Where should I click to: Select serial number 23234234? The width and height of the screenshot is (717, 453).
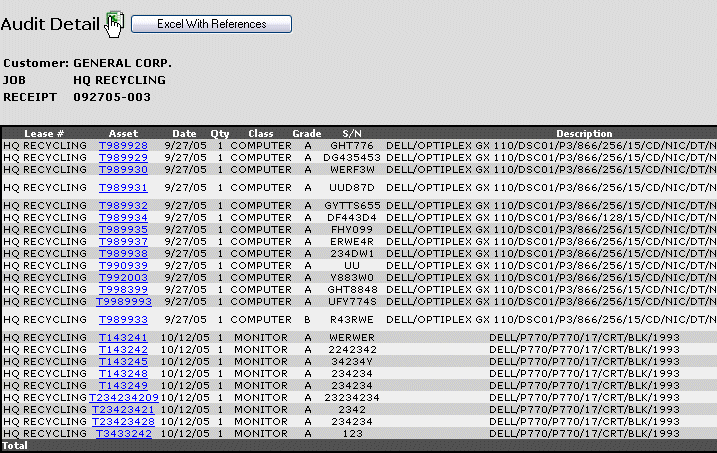coord(352,398)
